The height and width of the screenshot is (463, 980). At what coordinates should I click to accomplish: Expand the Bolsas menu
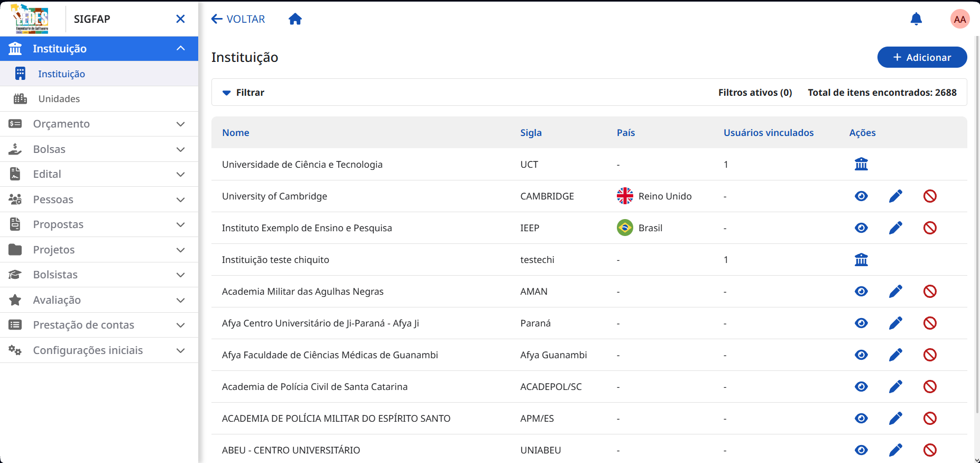tap(99, 149)
